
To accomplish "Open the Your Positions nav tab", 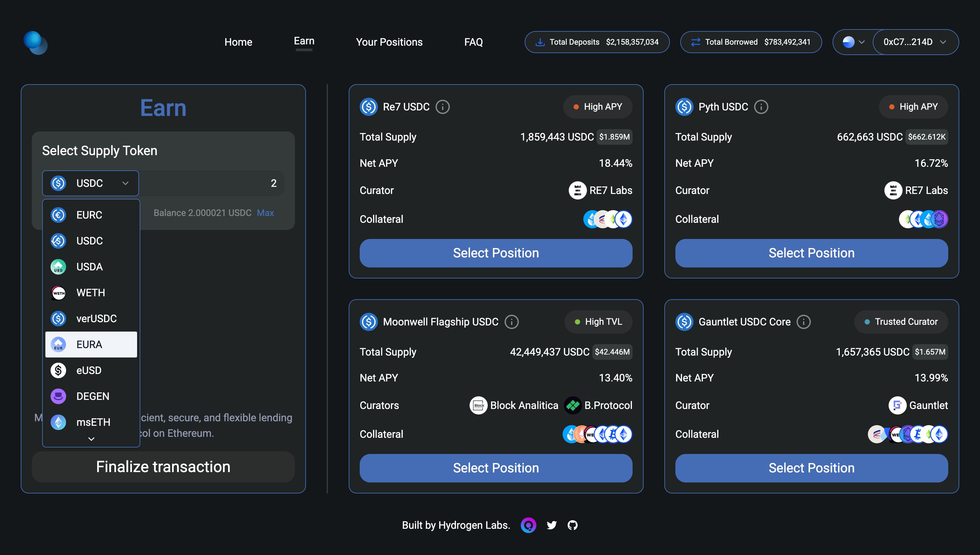I will click(x=389, y=42).
